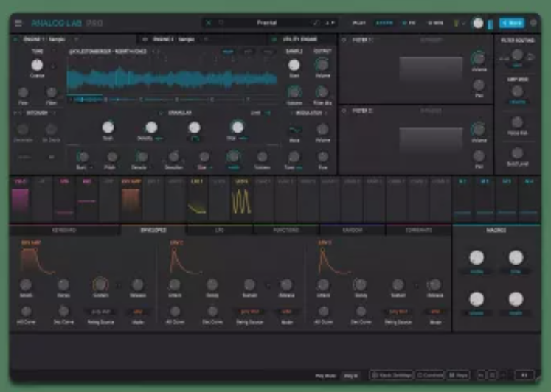Click the Keys button in bottom bar

pyautogui.click(x=459, y=376)
